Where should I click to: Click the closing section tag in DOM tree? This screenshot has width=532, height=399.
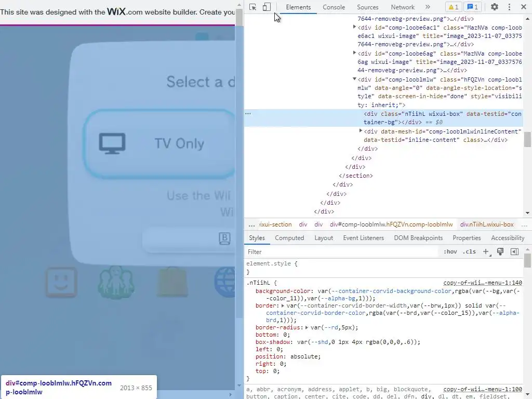point(355,176)
